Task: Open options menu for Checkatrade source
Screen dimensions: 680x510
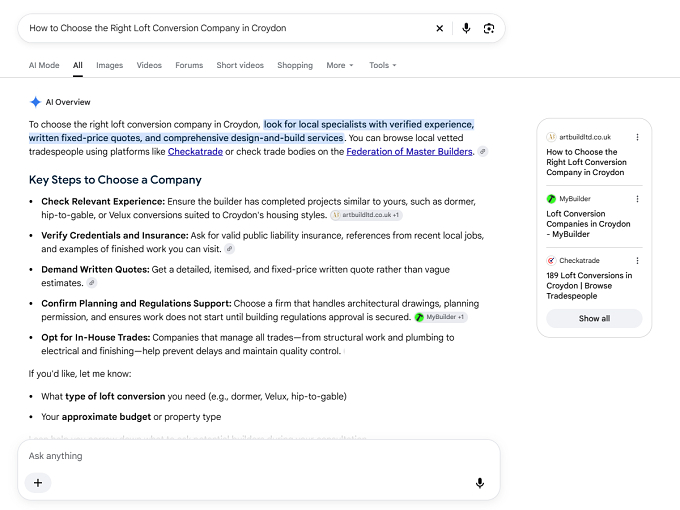Action: click(x=637, y=261)
